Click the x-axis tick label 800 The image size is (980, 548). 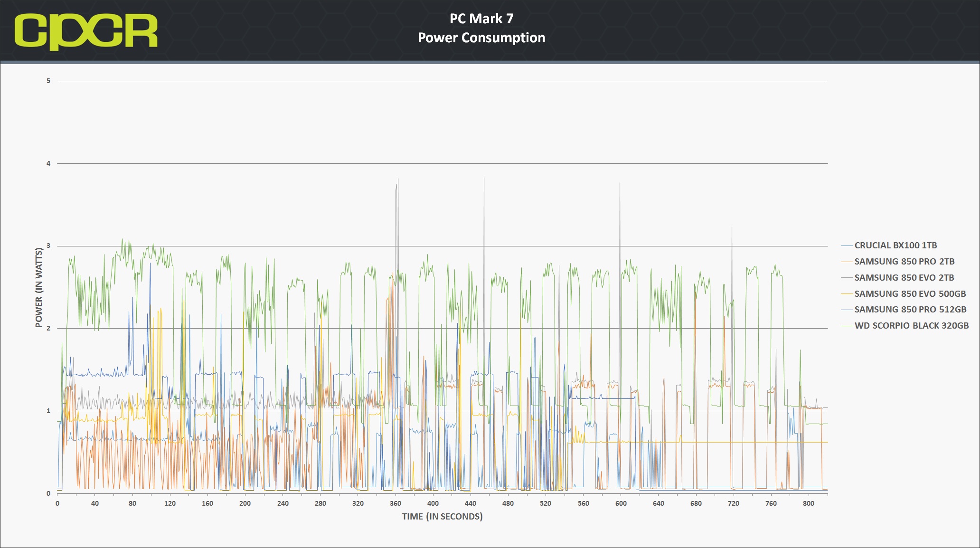coord(809,503)
